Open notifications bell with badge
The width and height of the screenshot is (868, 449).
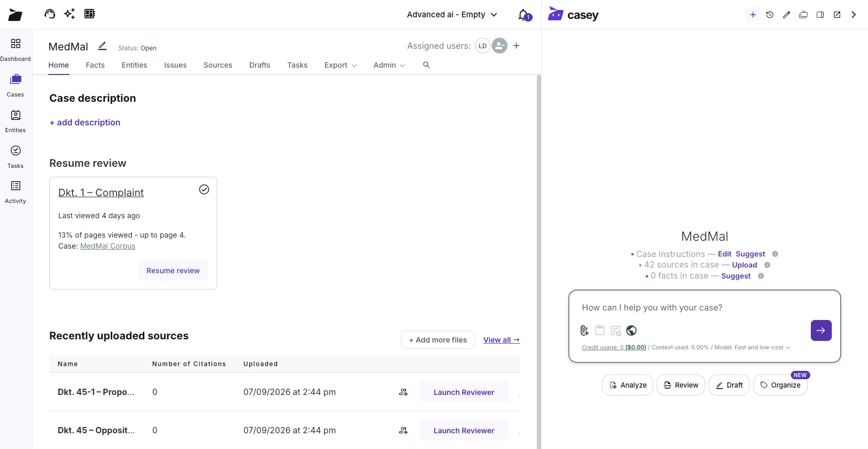524,15
